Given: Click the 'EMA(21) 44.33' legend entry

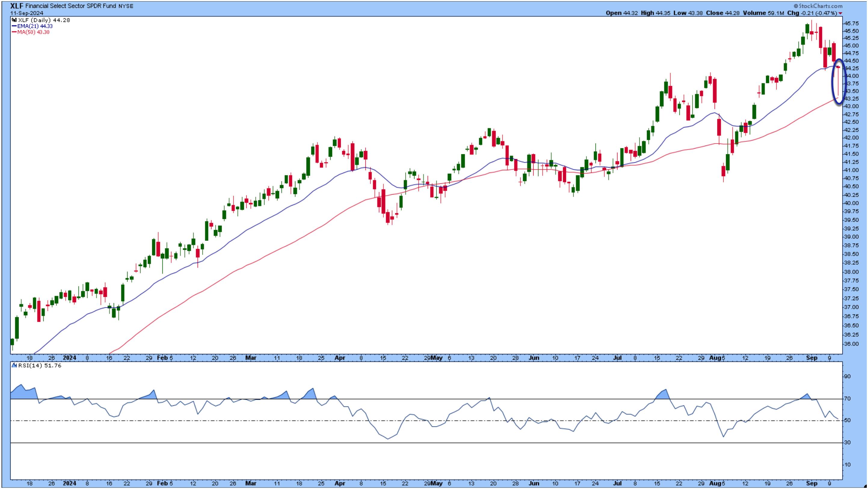Looking at the screenshot, I should (35, 26).
